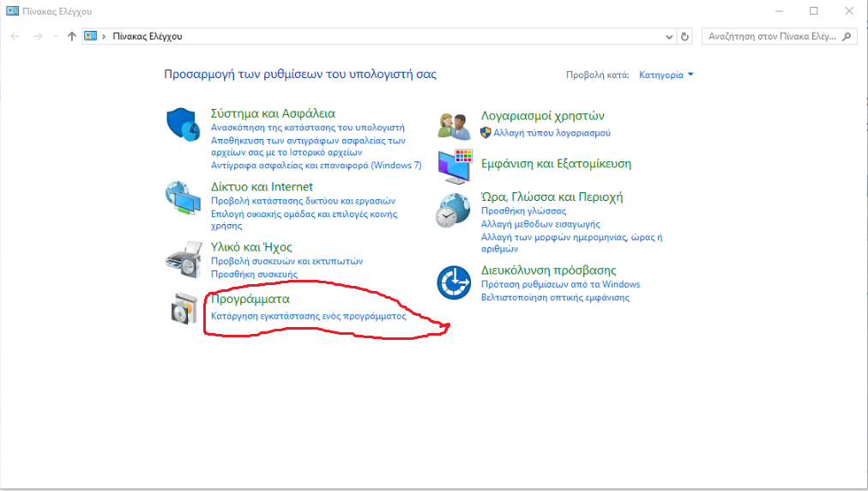Viewport: 868px width, 491px height.
Task: Go up one level with Up arrow
Action: click(x=71, y=37)
